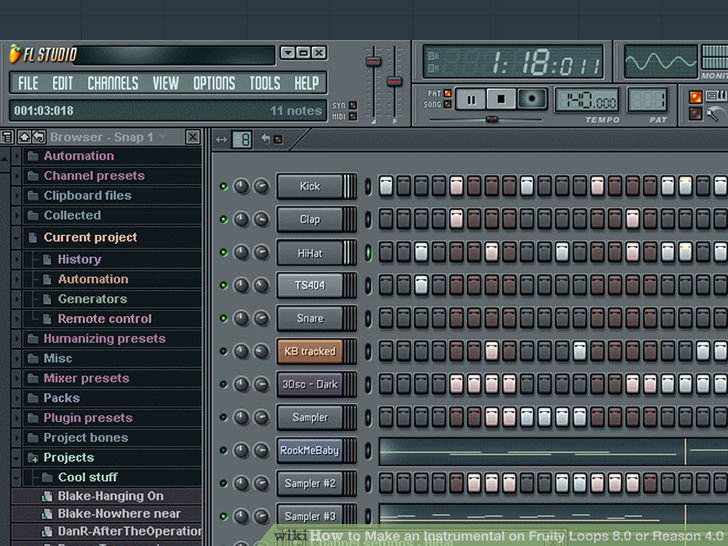
Task: Click the Sampler #2 channel button
Action: tap(310, 483)
